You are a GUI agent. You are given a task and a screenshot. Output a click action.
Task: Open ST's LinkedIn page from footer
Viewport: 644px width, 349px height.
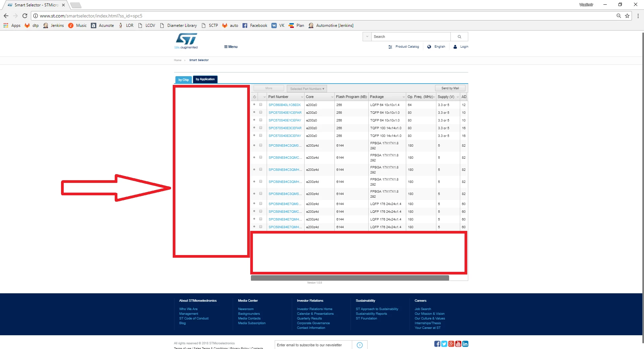(x=465, y=344)
